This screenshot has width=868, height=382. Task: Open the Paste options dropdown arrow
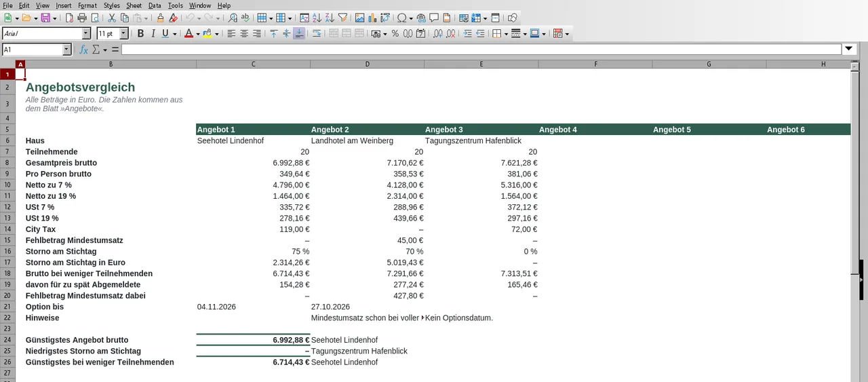(x=146, y=18)
